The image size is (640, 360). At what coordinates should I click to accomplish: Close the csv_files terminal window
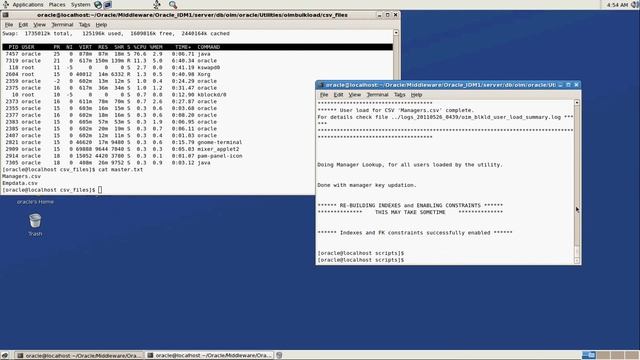395,15
